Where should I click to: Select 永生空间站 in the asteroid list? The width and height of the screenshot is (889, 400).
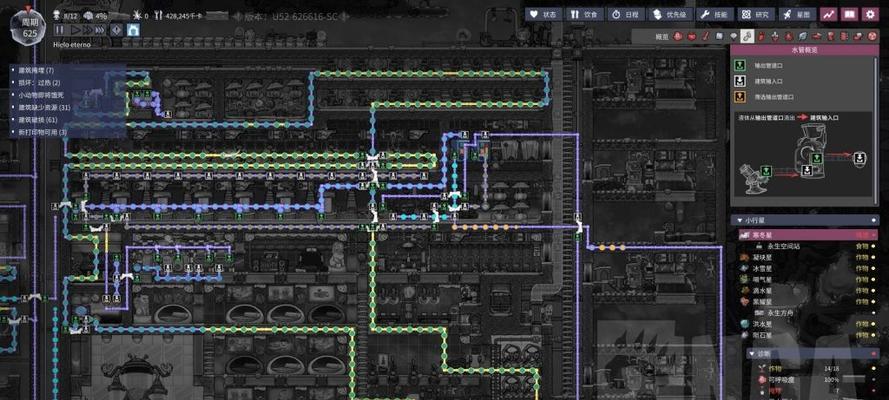808,246
